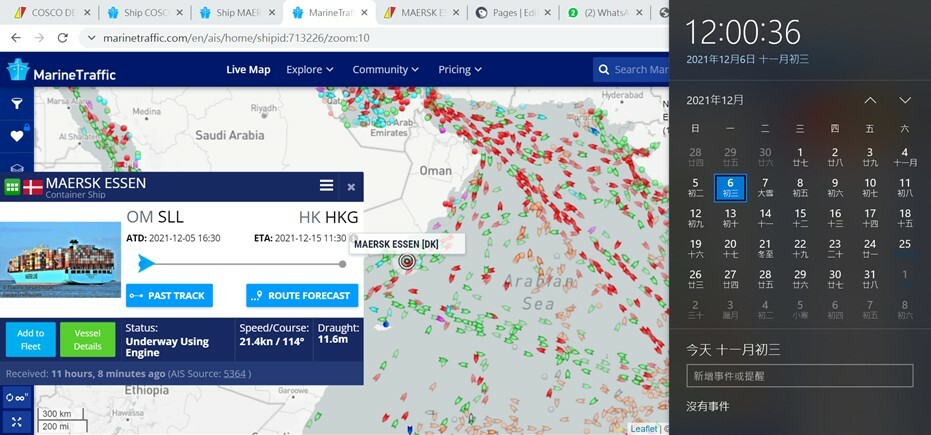931x435 pixels.
Task: Open the layers icon in left sidebar
Action: coord(17,167)
